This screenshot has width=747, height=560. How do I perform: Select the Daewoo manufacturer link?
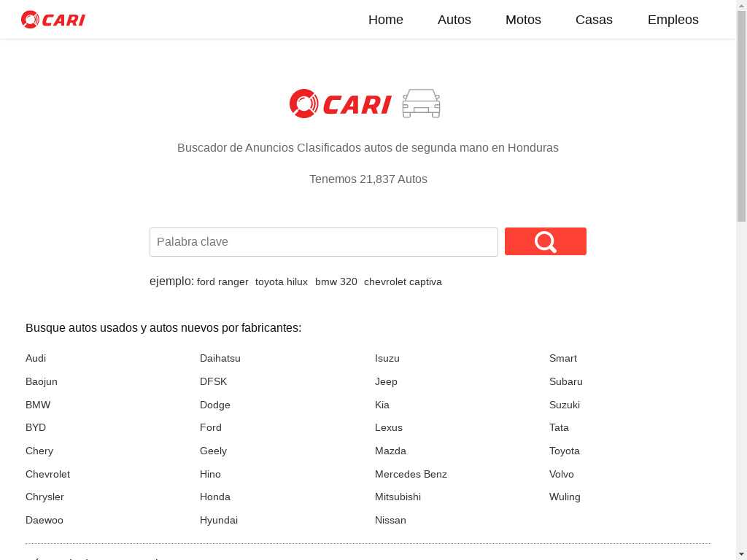(44, 521)
